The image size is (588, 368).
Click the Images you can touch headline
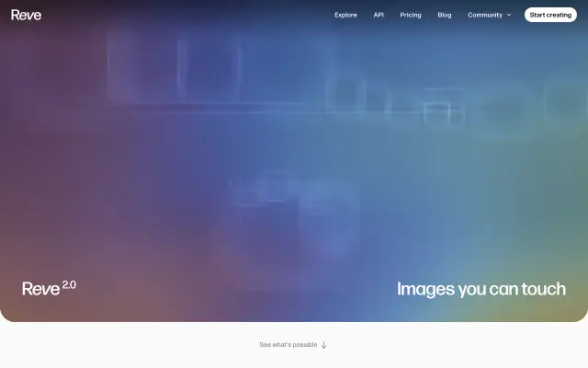[481, 289]
